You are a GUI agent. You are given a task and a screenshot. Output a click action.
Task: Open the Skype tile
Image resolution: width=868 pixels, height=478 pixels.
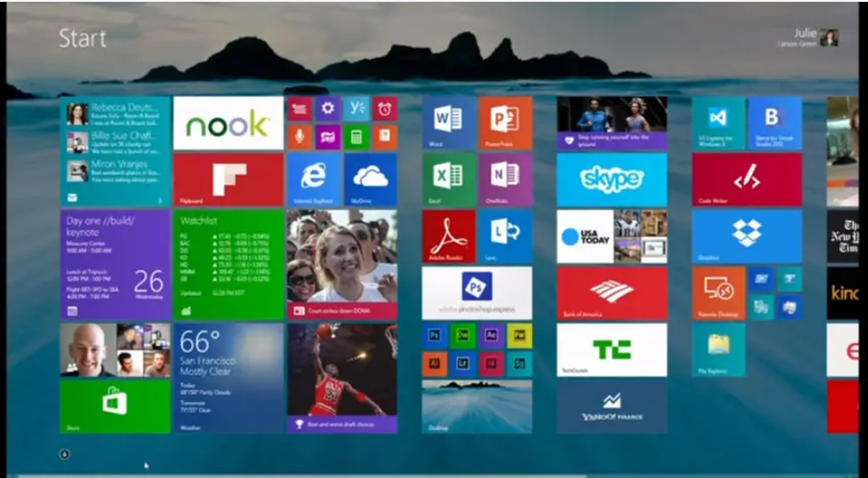click(612, 180)
